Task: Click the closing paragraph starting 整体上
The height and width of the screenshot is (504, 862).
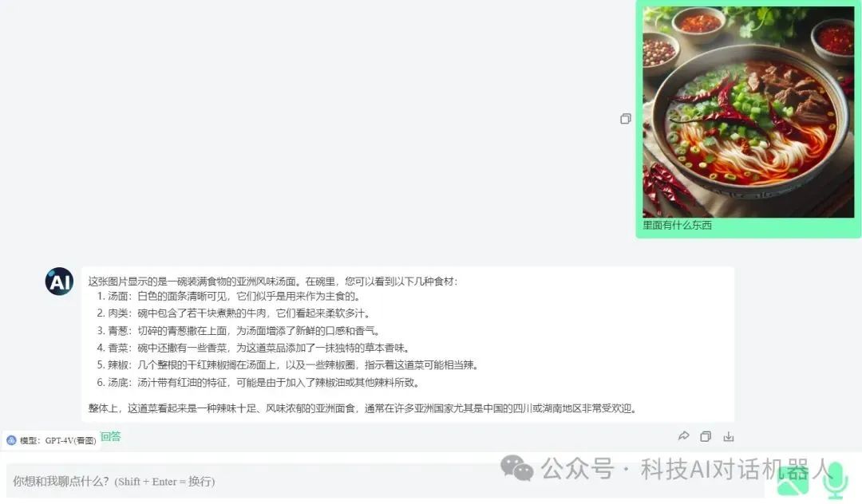Action: (x=363, y=408)
